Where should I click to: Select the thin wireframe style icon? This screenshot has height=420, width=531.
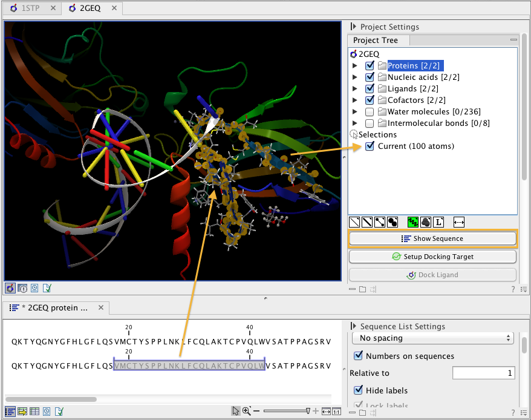355,222
